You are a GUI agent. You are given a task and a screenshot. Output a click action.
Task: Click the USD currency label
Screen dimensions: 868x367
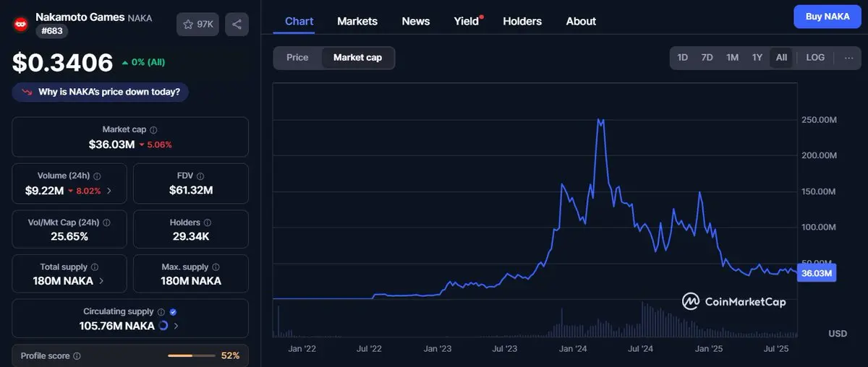pos(837,334)
